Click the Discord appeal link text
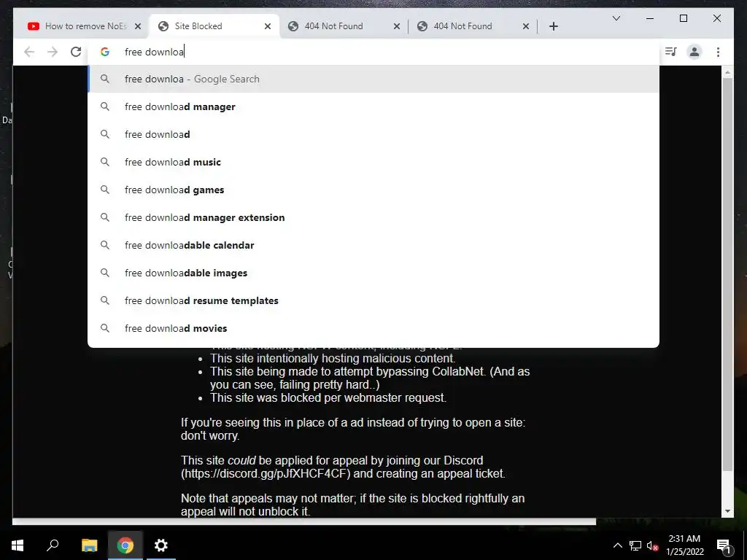 click(x=266, y=474)
